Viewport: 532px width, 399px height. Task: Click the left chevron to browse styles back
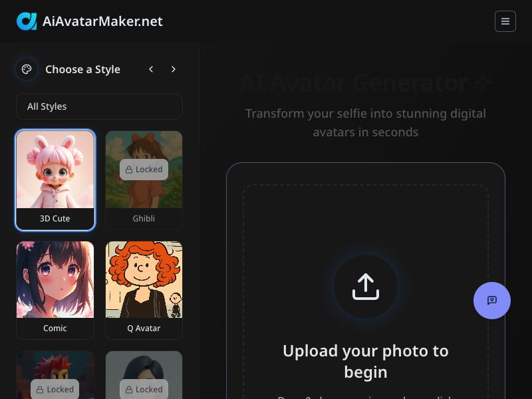click(x=151, y=69)
